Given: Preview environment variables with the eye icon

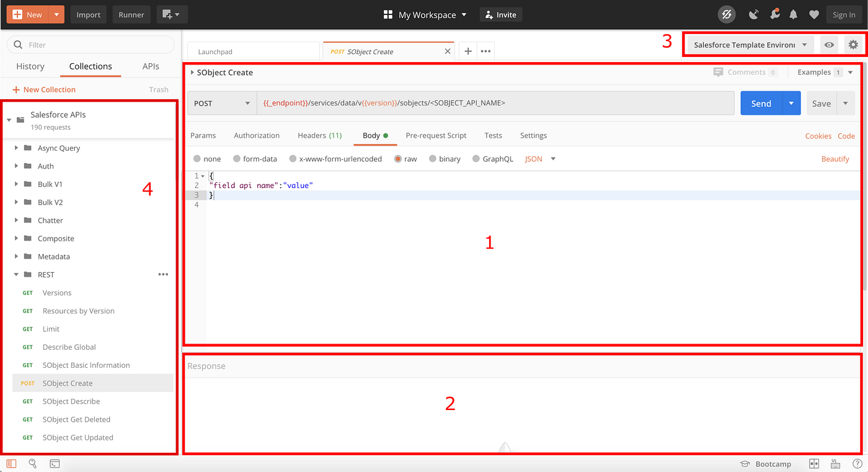Looking at the screenshot, I should point(829,44).
